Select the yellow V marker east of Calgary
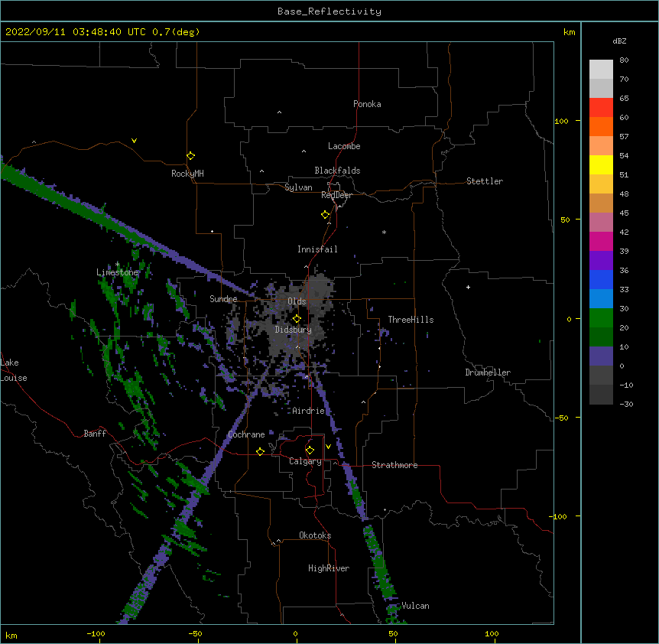The height and width of the screenshot is (644, 659). pos(328,447)
